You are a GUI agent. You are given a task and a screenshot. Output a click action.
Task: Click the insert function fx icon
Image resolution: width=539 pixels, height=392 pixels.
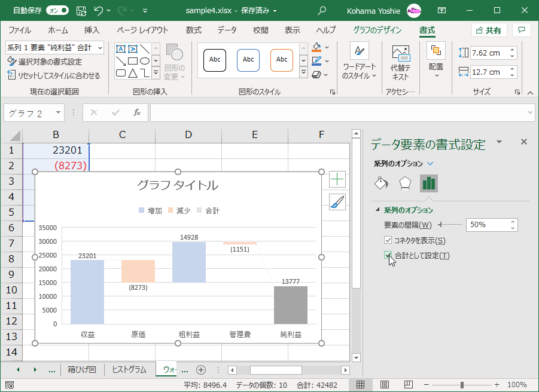click(x=136, y=112)
